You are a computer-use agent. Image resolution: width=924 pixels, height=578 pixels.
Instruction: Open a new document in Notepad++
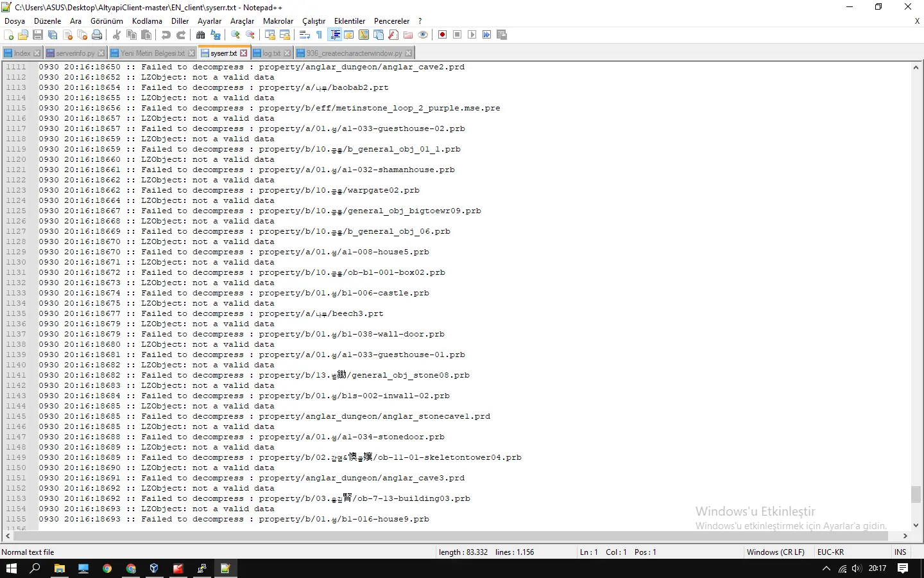click(x=9, y=35)
